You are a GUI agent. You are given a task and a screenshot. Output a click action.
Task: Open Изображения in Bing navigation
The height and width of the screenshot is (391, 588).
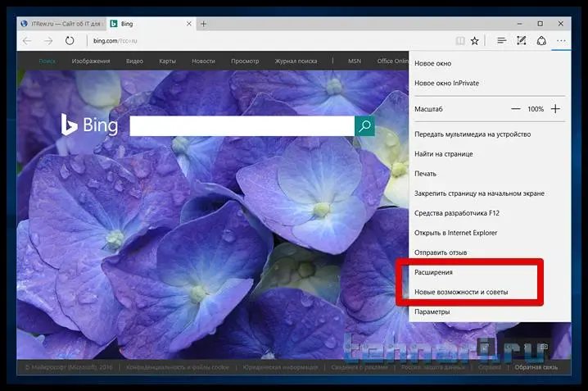click(x=91, y=61)
